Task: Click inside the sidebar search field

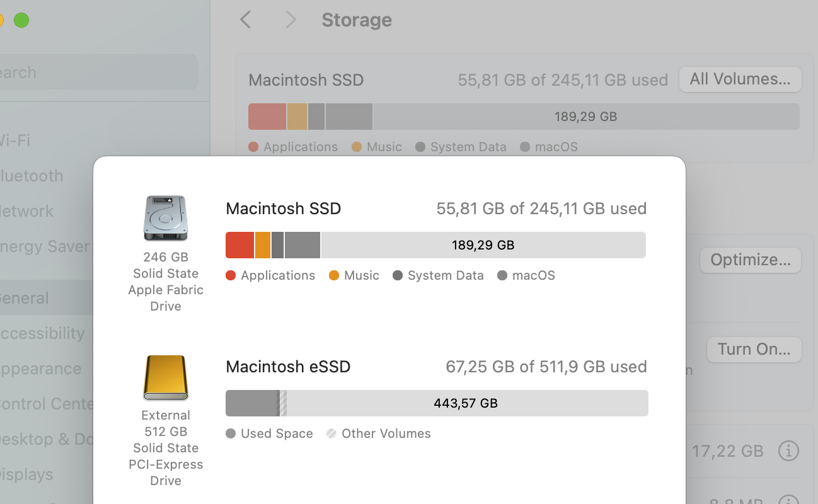Action: tap(98, 72)
